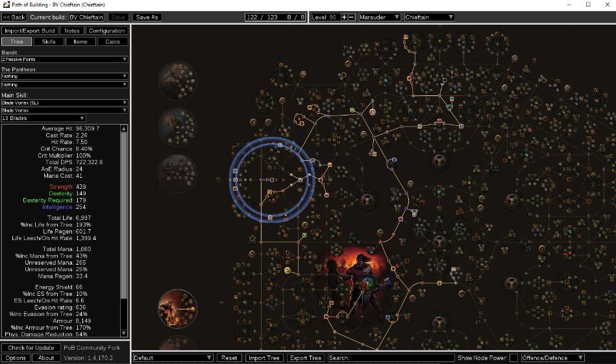Click the Chieftain ascendancy circle thumbnail

pyautogui.click(x=178, y=309)
